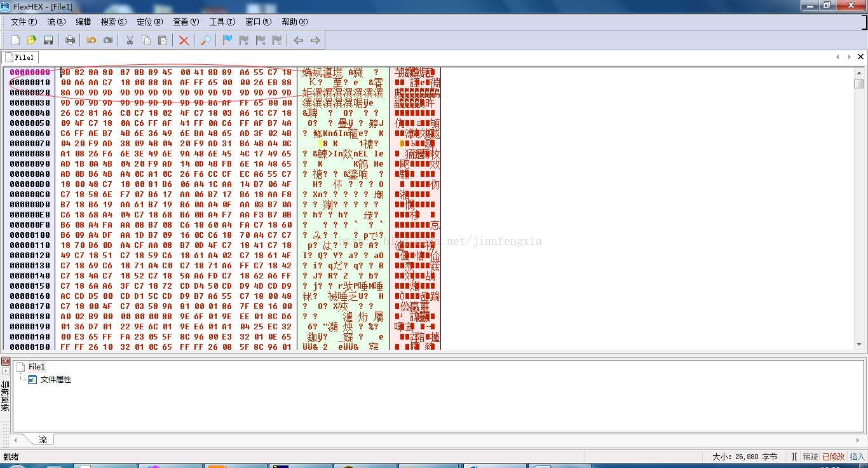Screen dimensions: 868x468
Task: Click the 就绪 status bar text
Action: [x=11, y=457]
